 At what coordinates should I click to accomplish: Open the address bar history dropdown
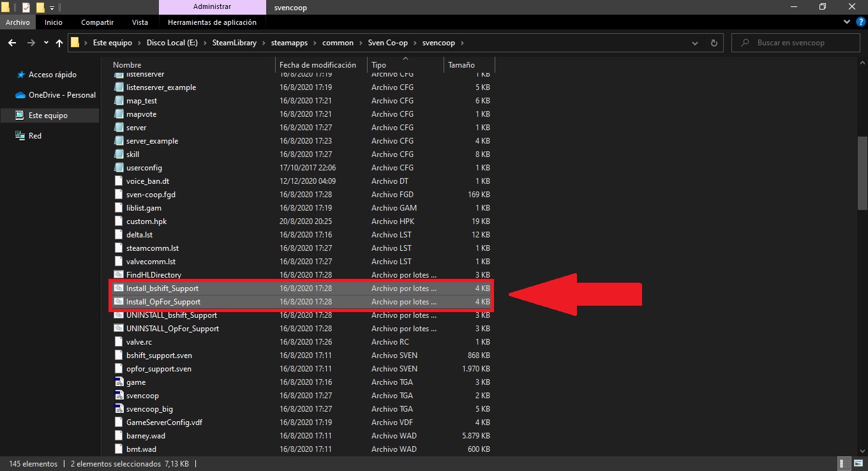[695, 43]
